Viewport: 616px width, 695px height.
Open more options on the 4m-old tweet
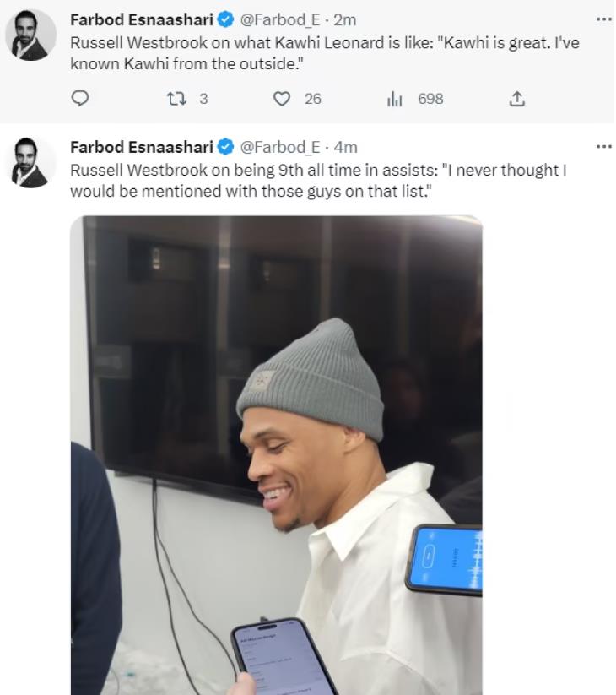click(602, 146)
